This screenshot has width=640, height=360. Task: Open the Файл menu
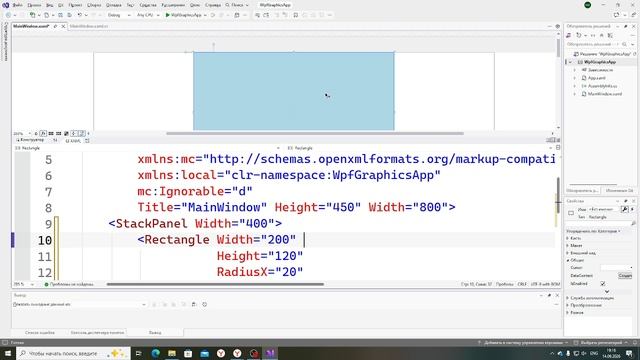coord(18,5)
